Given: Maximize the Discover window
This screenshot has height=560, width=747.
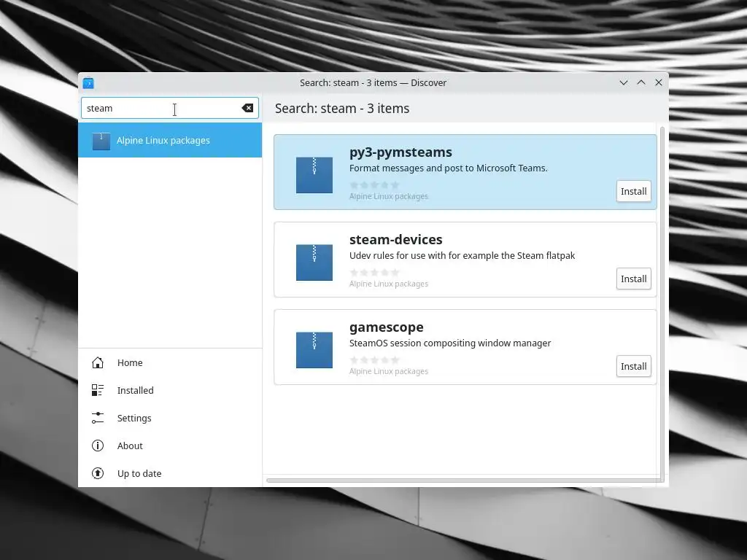Looking at the screenshot, I should 641,83.
